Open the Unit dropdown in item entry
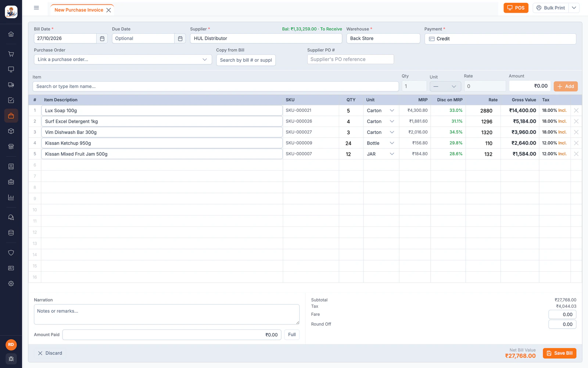Screen dimensions: 588x368 [445, 86]
